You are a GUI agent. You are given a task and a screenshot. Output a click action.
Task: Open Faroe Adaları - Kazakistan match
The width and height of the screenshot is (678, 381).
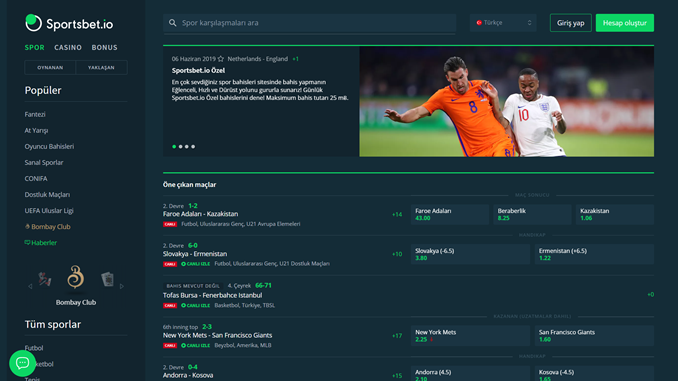[x=200, y=214]
